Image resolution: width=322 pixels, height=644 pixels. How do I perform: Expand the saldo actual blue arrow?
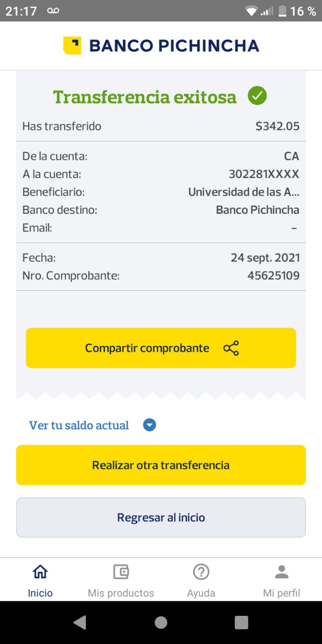(149, 425)
